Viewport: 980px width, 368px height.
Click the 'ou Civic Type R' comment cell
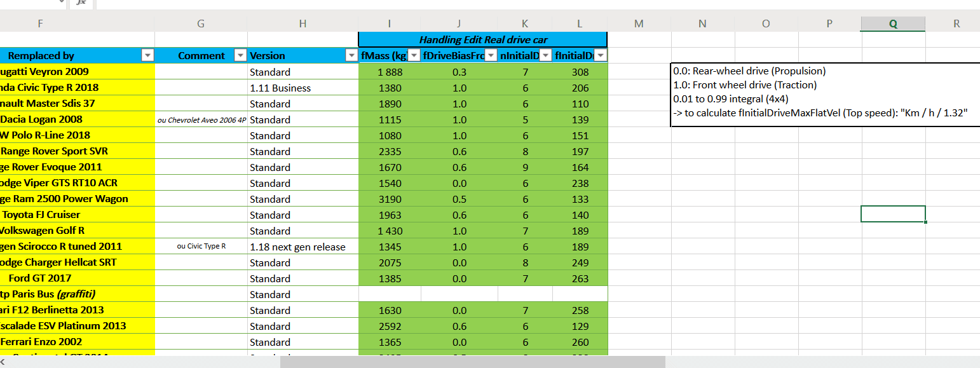[201, 247]
